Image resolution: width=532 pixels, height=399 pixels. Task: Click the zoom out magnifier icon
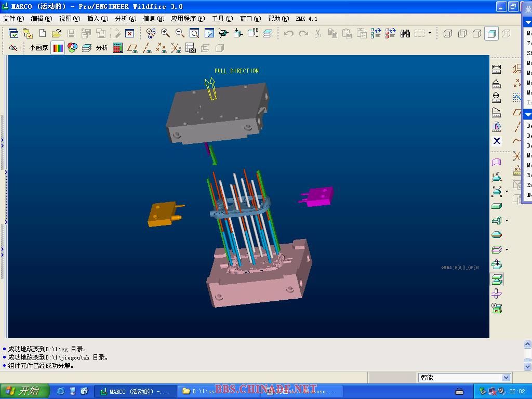[x=180, y=33]
